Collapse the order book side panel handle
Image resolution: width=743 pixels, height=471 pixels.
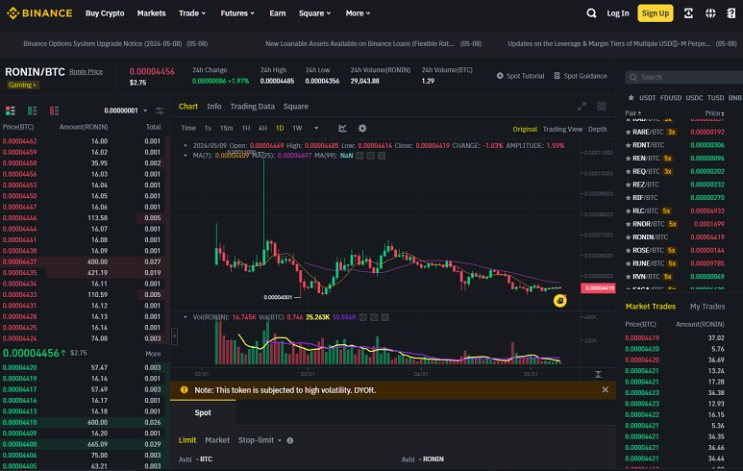(x=174, y=336)
